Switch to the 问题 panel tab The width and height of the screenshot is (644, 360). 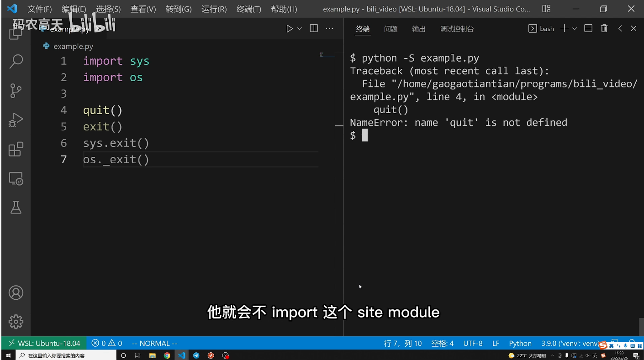click(391, 28)
